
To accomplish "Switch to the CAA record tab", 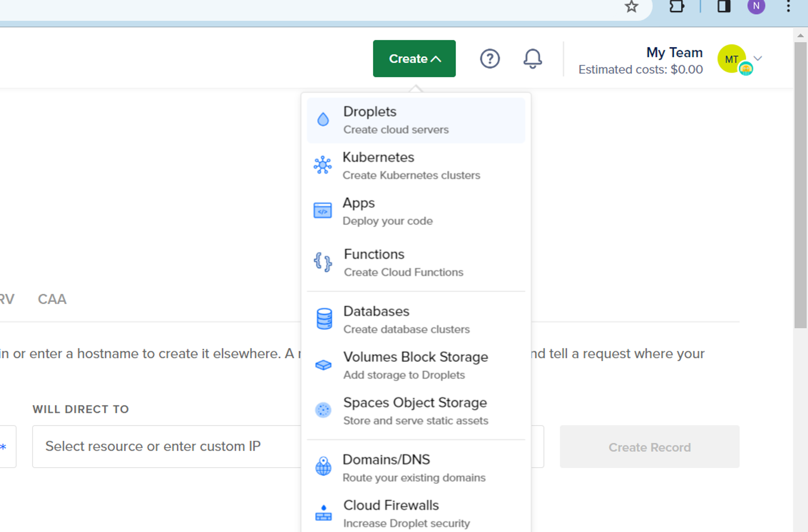I will point(52,299).
